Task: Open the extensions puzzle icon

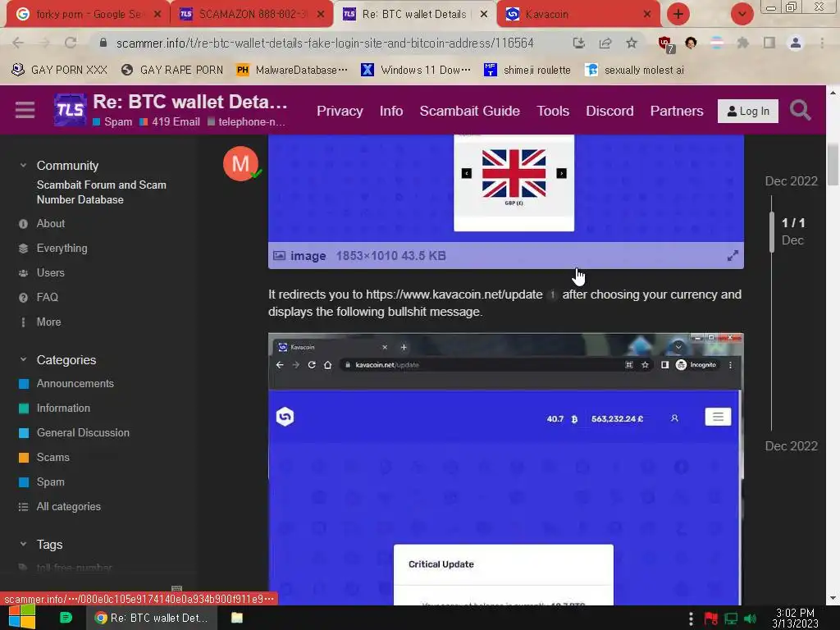Action: tap(743, 43)
